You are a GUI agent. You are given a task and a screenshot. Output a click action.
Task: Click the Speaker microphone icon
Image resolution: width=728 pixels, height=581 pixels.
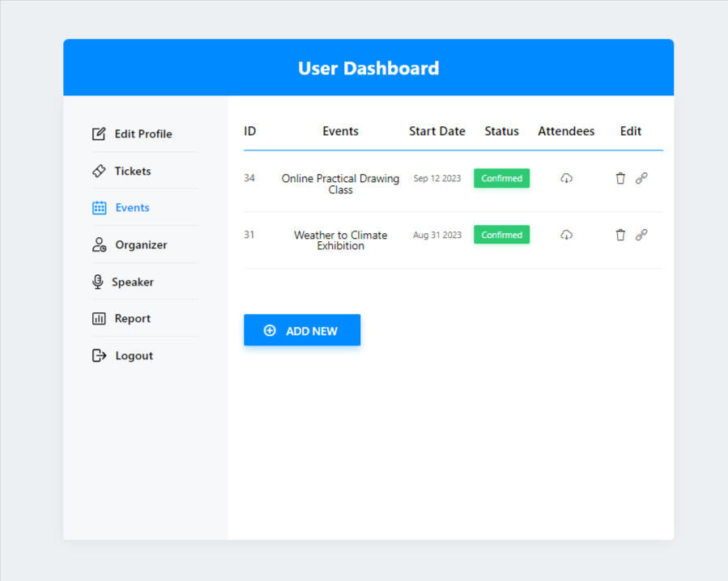(x=98, y=282)
